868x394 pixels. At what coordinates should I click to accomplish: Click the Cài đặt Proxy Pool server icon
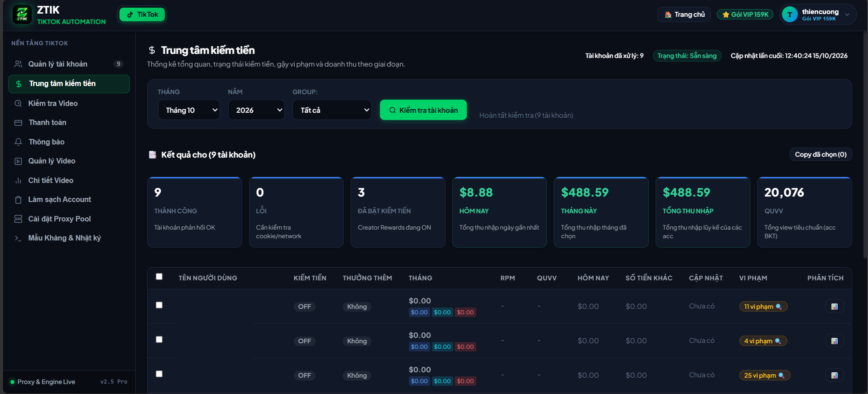tap(18, 219)
